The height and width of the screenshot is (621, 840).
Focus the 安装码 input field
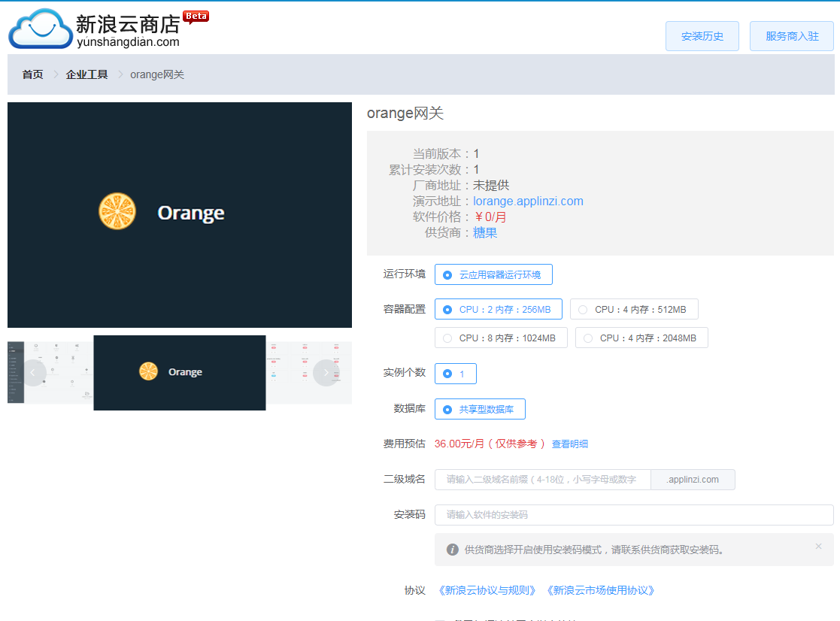click(x=634, y=515)
